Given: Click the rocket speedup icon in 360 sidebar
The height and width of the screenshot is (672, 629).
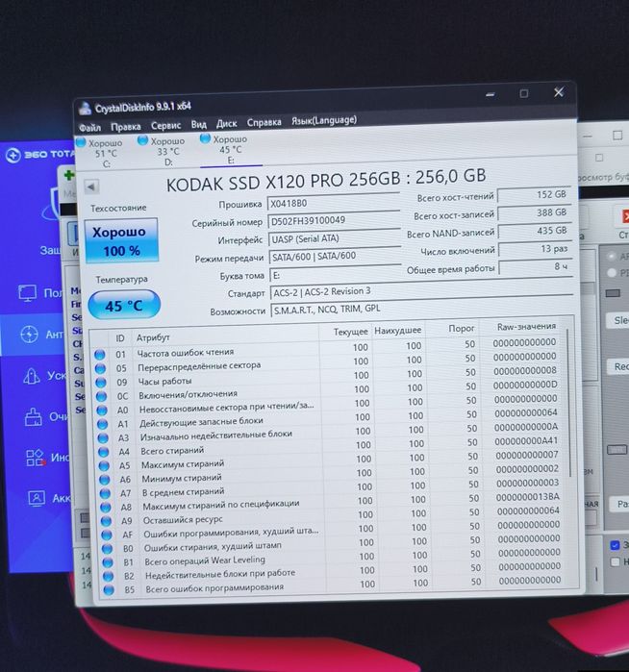Looking at the screenshot, I should pos(32,376).
